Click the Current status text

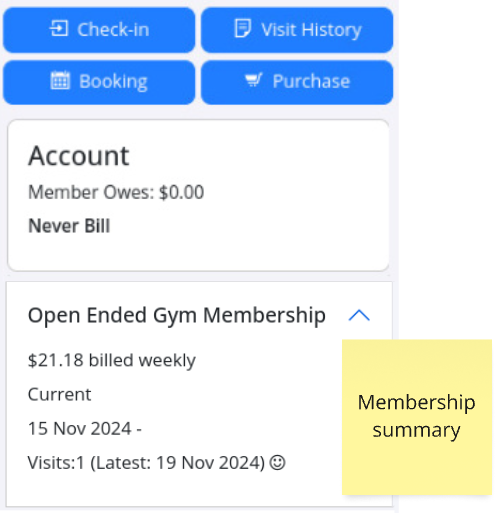59,395
